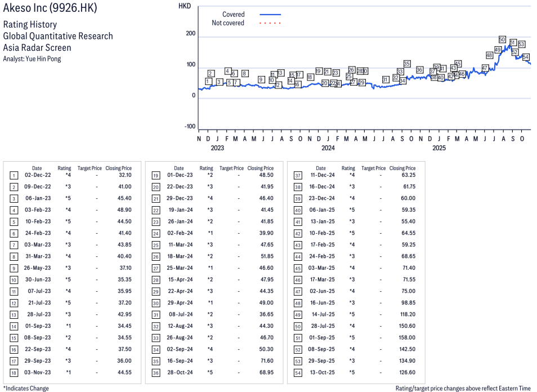Viewport: 537px width, 392px height.
Task: Select the row number 19 box in table
Action: 155,175
